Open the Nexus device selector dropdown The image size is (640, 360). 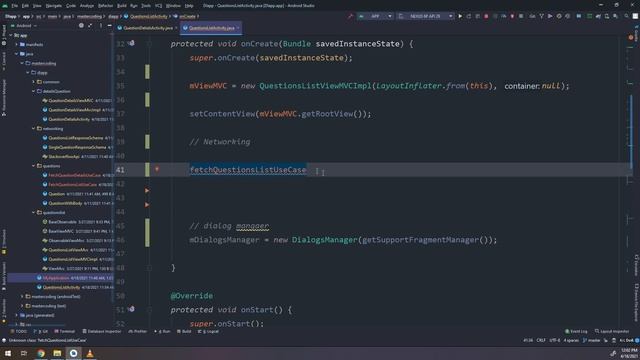[x=425, y=16]
